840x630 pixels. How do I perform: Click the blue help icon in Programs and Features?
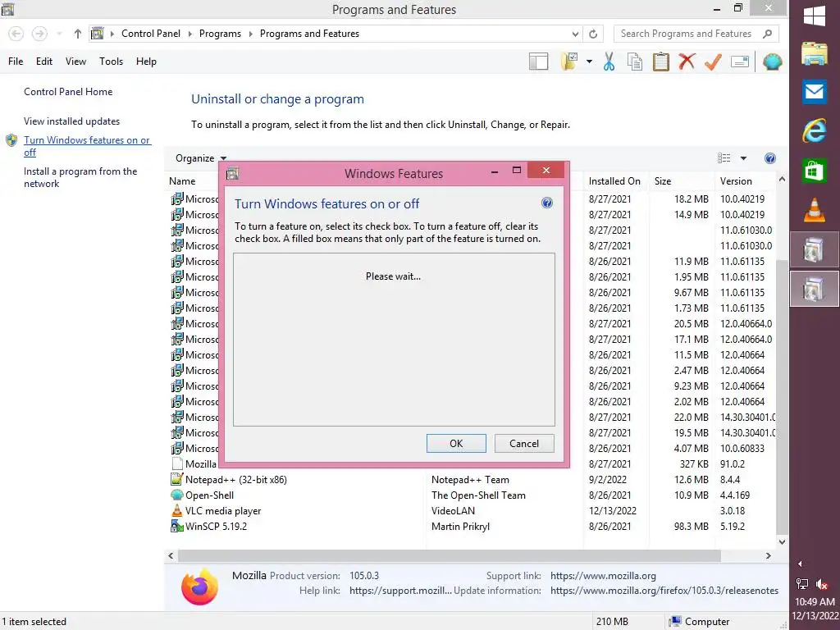[769, 158]
